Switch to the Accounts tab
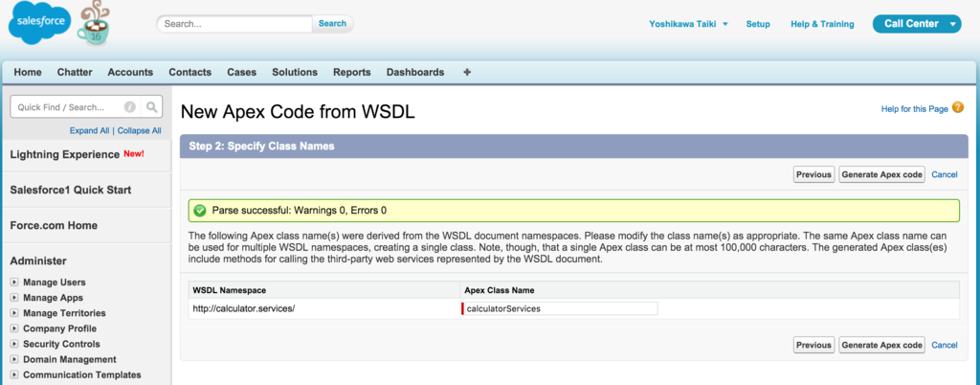The image size is (980, 385). point(130,72)
